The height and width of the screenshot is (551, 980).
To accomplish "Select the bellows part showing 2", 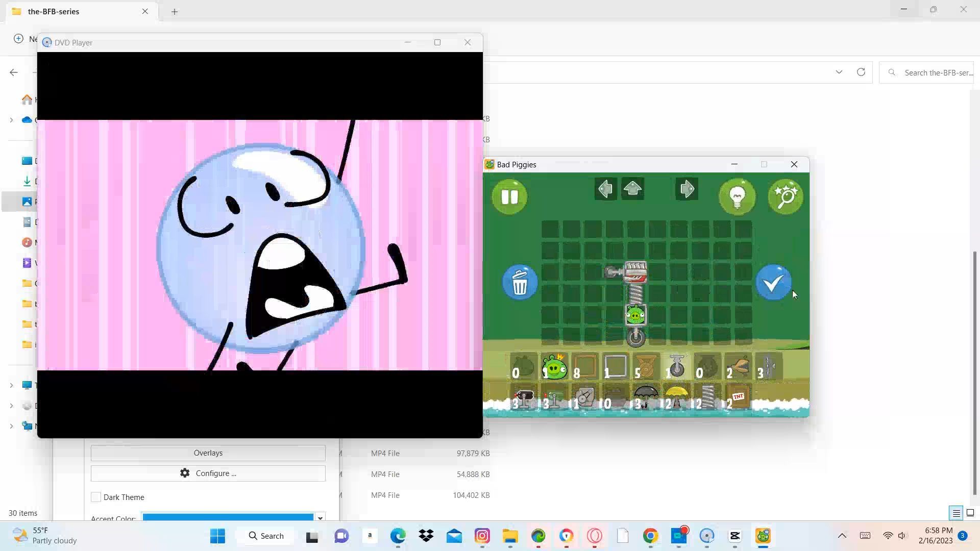I will 738,366.
